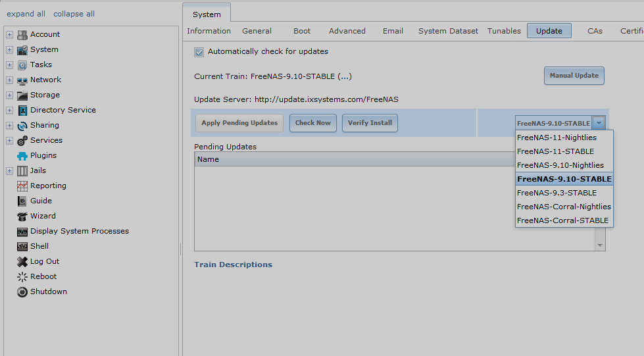Click the train combo box text field
This screenshot has width=644, height=356.
tap(554, 123)
